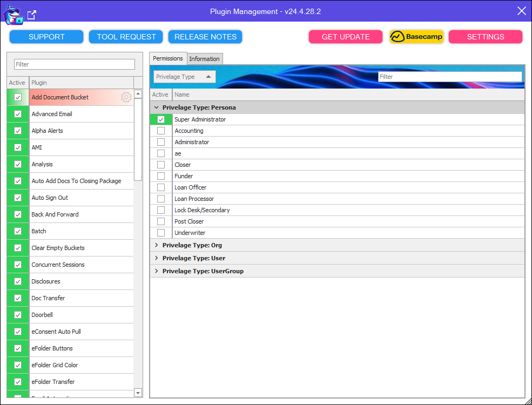Expand the Privelage Type: UserGroup group

(157, 271)
